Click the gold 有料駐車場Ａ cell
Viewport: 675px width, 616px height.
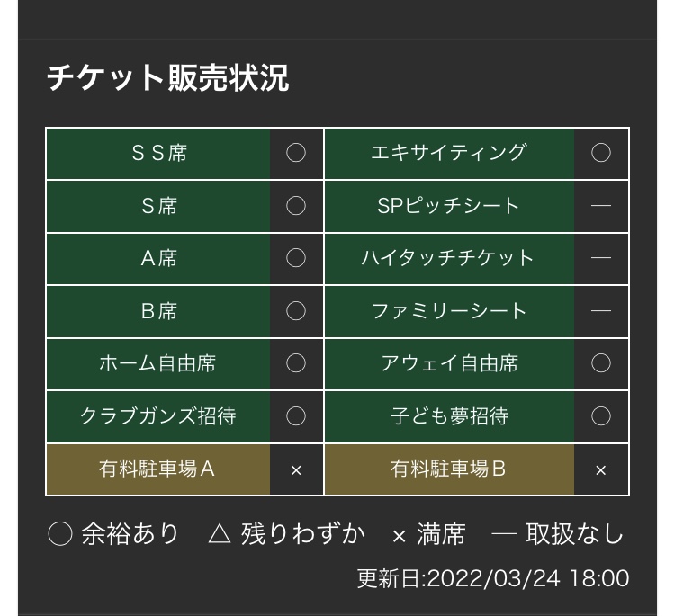pyautogui.click(x=158, y=469)
